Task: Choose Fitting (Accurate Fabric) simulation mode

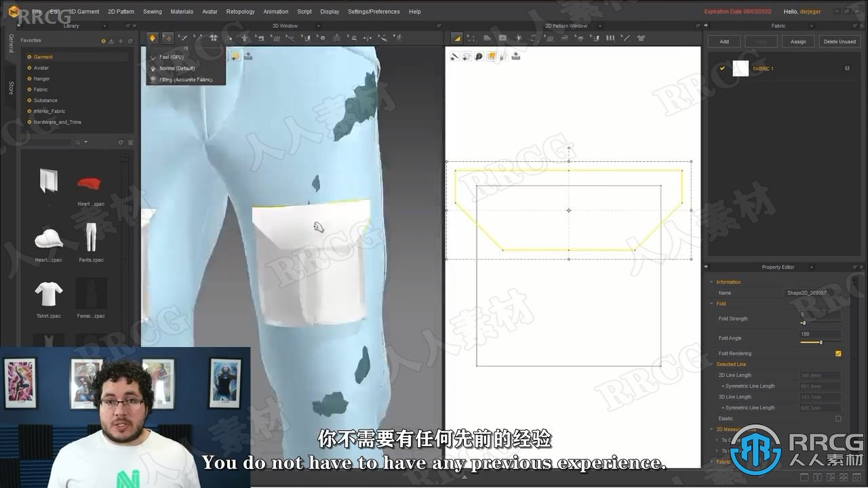Action: 186,79
